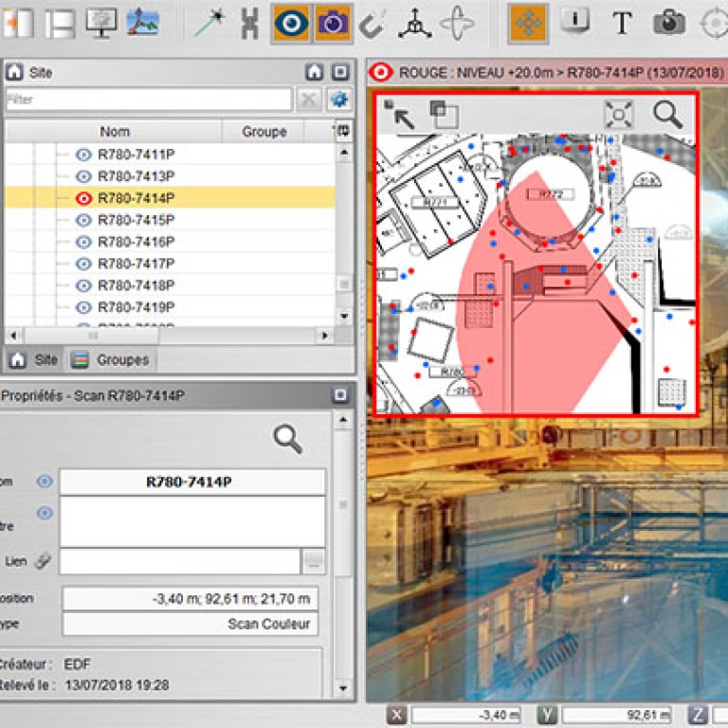Toggle the red eye on R780-7414P

point(83,198)
